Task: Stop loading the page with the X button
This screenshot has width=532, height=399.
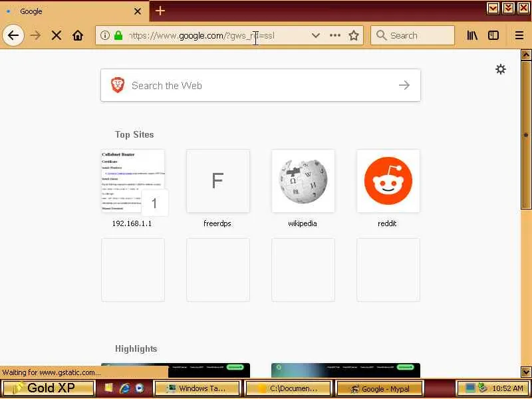Action: coord(57,35)
